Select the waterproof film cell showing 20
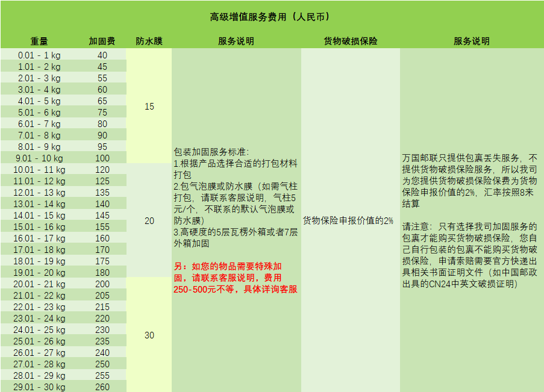 pyautogui.click(x=149, y=221)
